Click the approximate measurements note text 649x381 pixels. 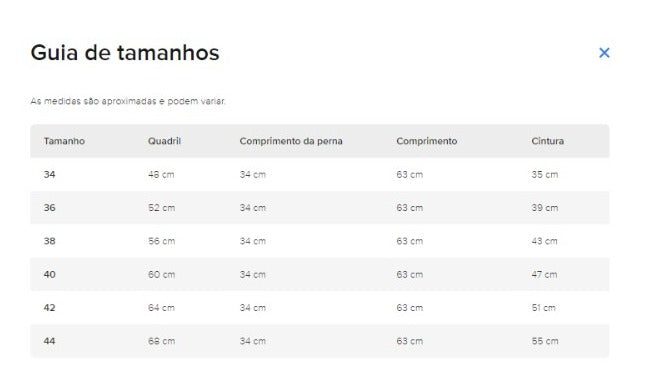tap(128, 101)
